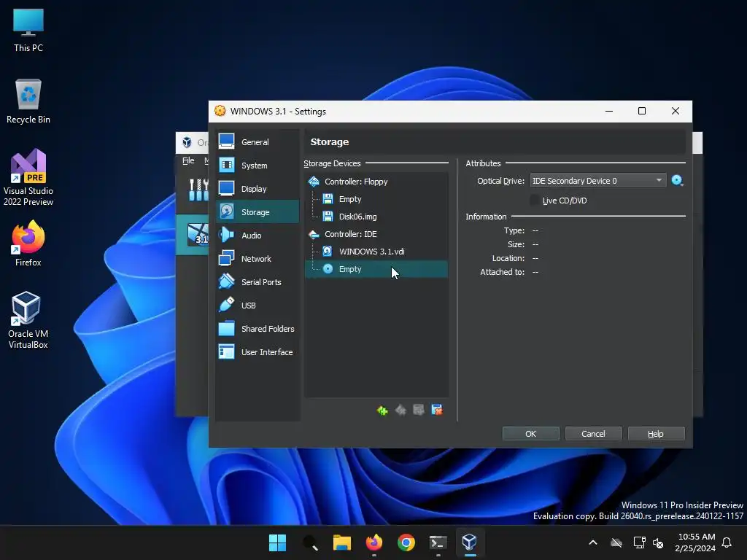The height and width of the screenshot is (560, 747).
Task: Open the File menu in VirtualBox Manager
Action: pyautogui.click(x=188, y=160)
